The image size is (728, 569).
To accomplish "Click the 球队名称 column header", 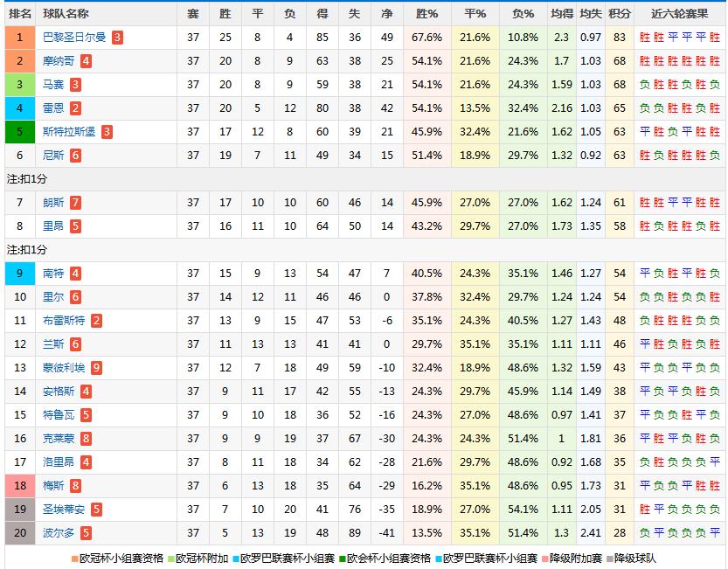I will click(x=66, y=14).
